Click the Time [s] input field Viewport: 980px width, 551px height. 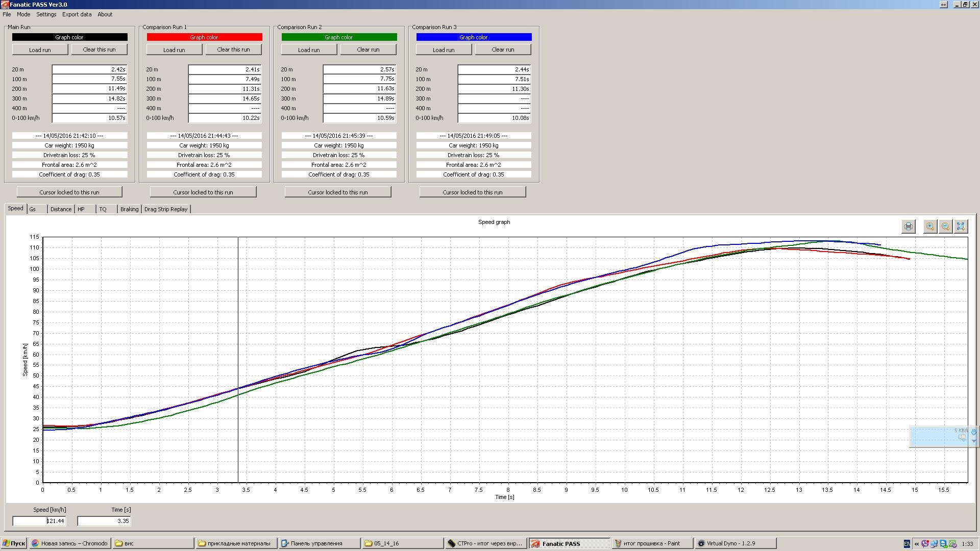click(104, 521)
